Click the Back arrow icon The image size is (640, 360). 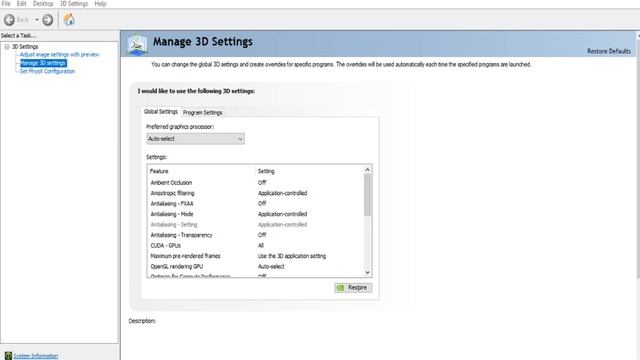coord(9,20)
